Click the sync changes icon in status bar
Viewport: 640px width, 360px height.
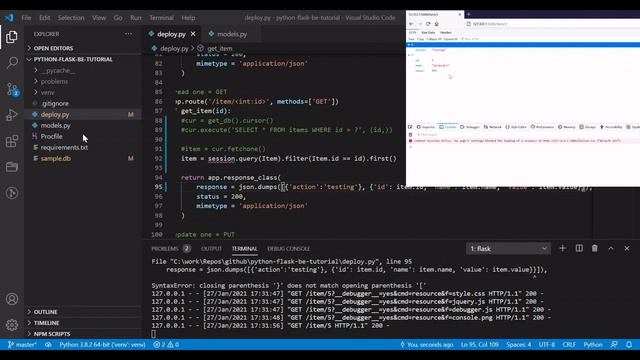(x=48, y=344)
